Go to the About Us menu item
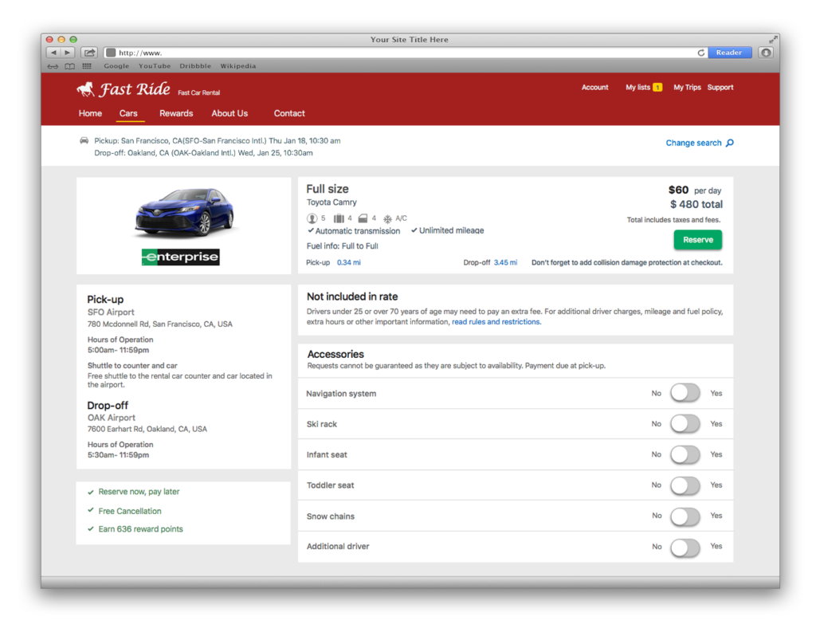 pyautogui.click(x=229, y=113)
